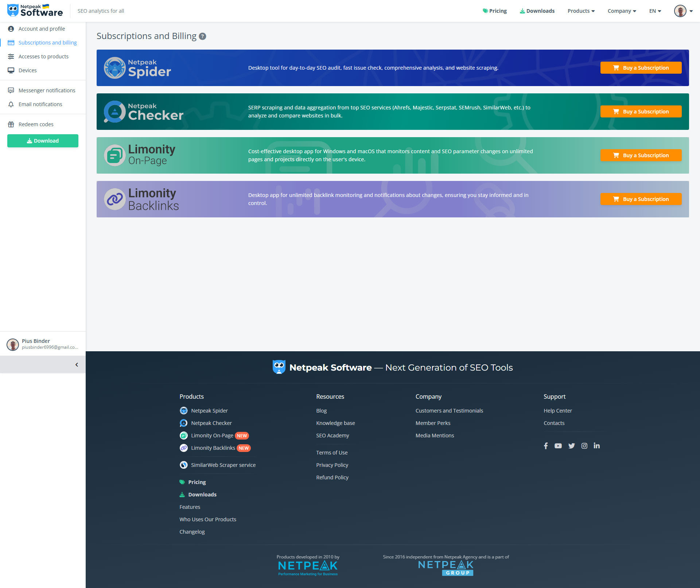Screen dimensions: 700x588
Task: Click the Limonity Backlinks banner logo
Action: (142, 199)
